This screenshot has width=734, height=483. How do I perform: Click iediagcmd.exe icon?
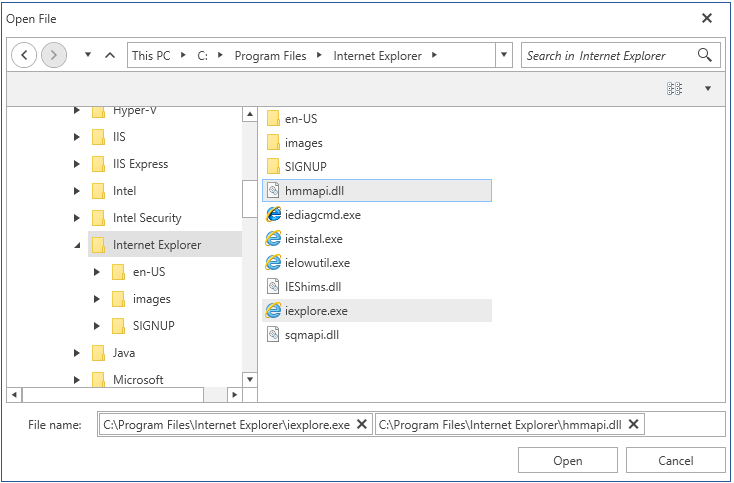point(273,215)
